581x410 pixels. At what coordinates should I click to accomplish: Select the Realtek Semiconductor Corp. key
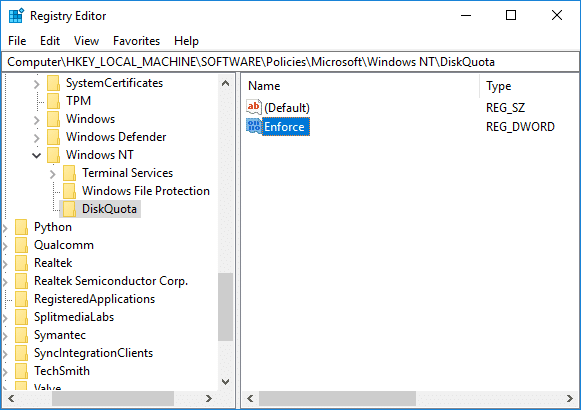click(111, 281)
